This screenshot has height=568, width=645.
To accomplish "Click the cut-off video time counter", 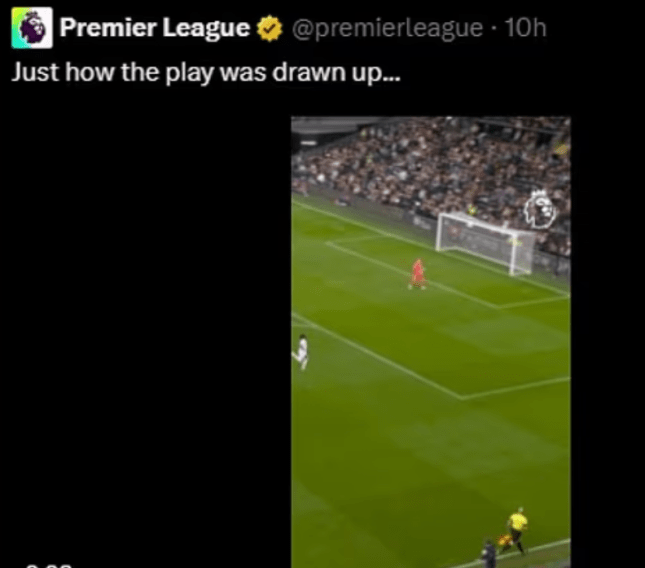I will pos(49,566).
